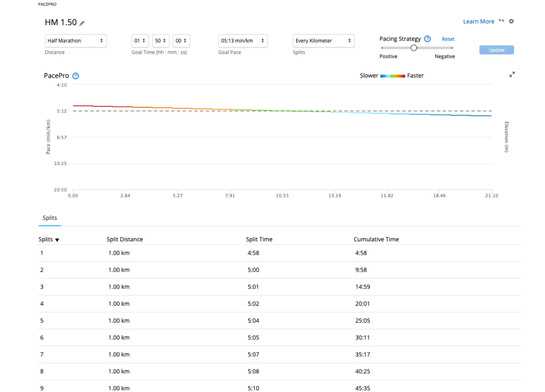Open the goal time seconds dropdown
This screenshot has width=545, height=392.
point(181,40)
